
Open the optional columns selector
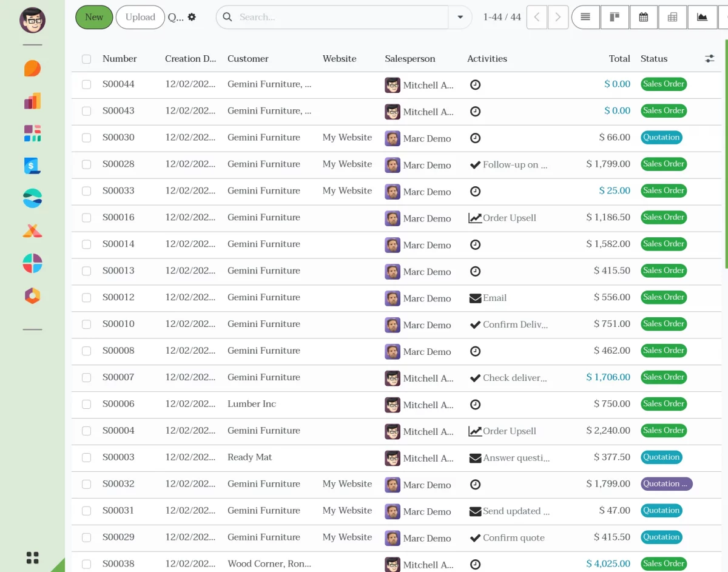(x=710, y=59)
